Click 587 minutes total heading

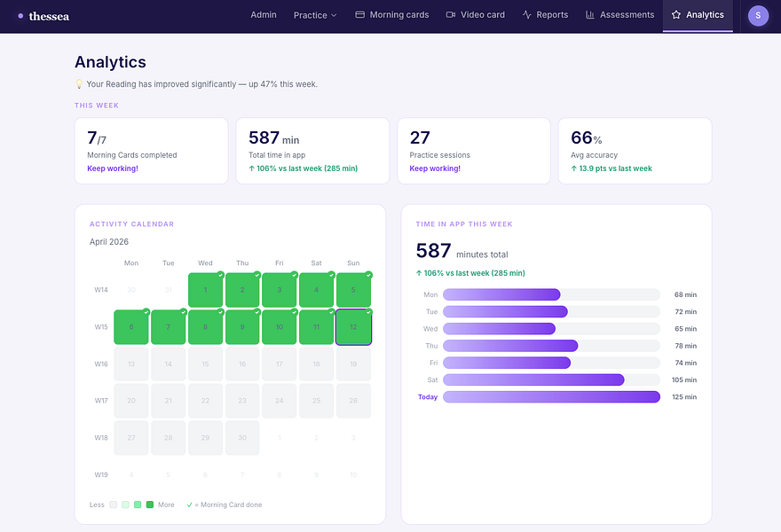pyautogui.click(x=461, y=251)
